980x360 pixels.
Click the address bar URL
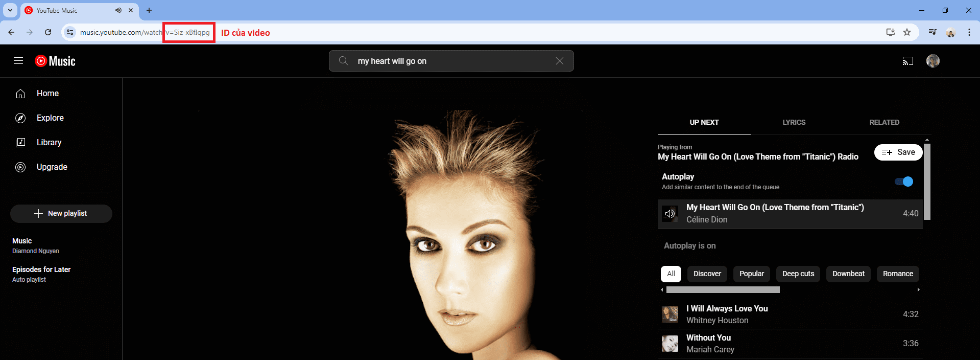click(145, 32)
